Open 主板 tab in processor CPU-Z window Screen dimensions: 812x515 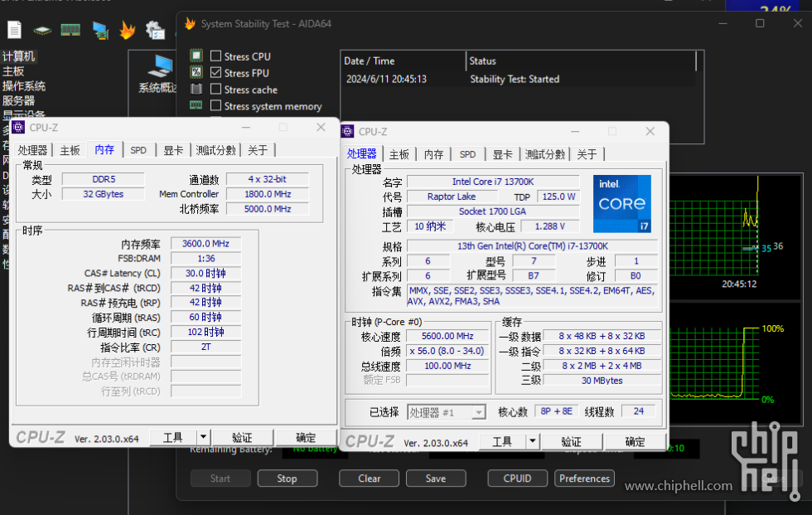[399, 154]
